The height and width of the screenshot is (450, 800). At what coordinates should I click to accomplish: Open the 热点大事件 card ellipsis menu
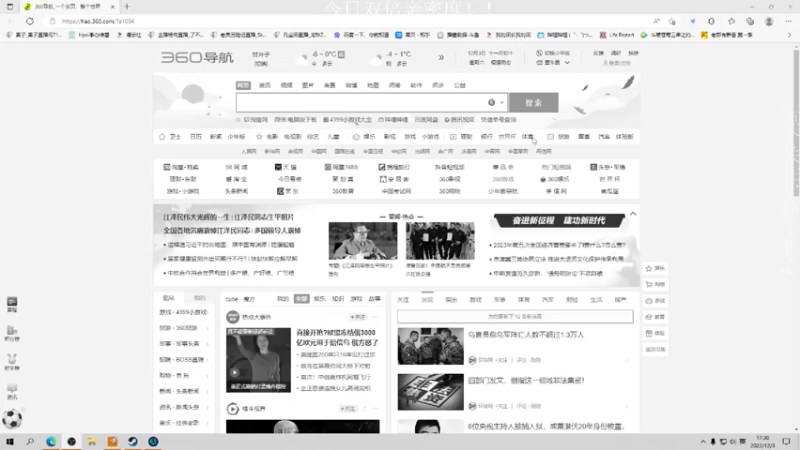[x=376, y=317]
